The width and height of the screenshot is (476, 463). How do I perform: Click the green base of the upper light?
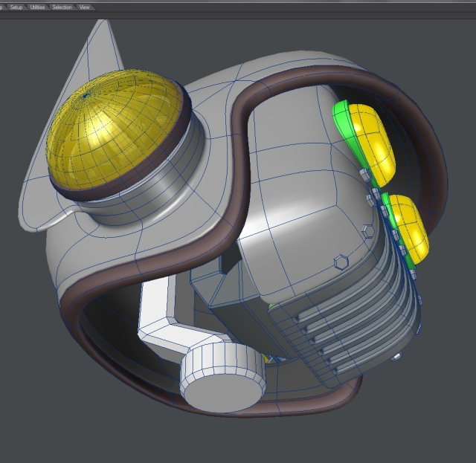click(342, 119)
